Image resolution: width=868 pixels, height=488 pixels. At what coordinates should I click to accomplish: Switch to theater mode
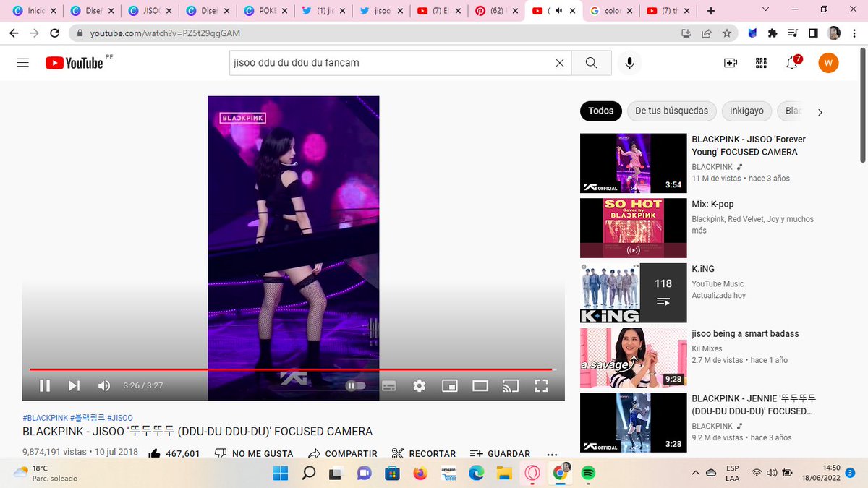tap(480, 385)
